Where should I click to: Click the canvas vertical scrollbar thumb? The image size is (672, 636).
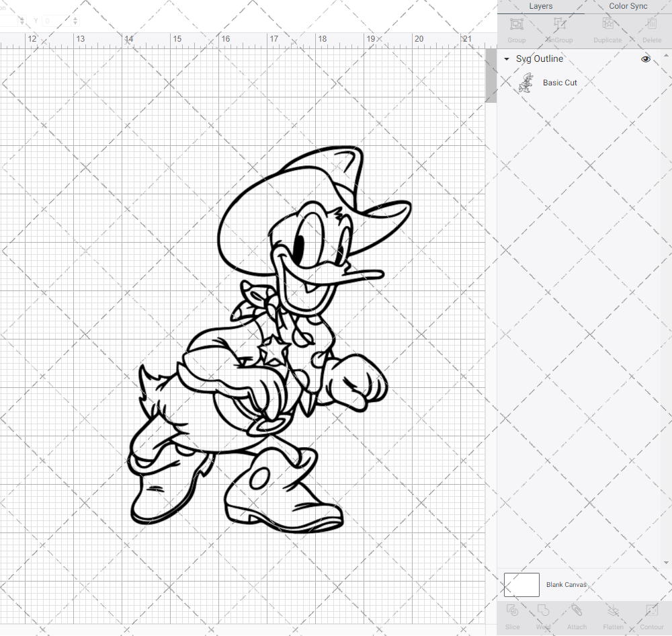(x=491, y=75)
